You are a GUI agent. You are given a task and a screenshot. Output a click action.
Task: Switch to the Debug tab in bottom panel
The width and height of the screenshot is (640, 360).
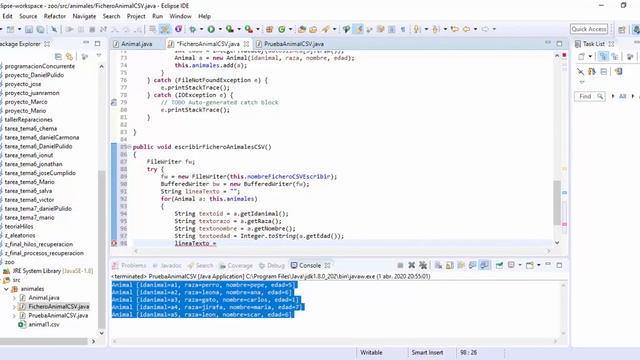pos(271,265)
